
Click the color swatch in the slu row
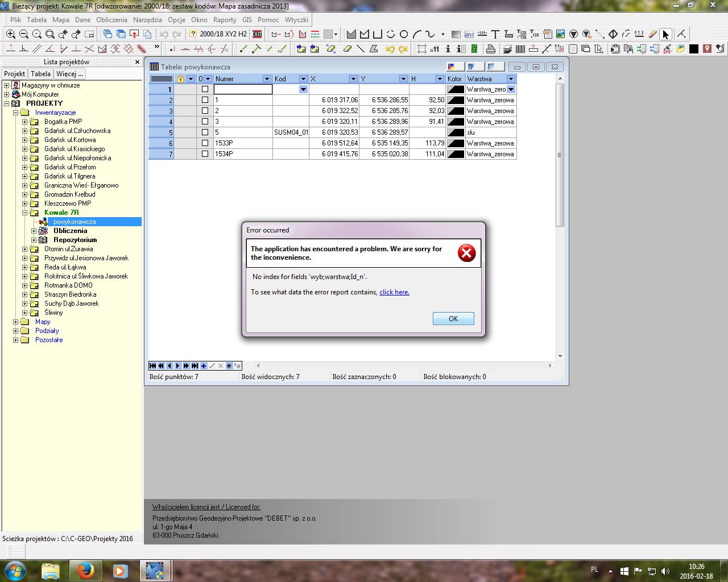click(x=456, y=132)
